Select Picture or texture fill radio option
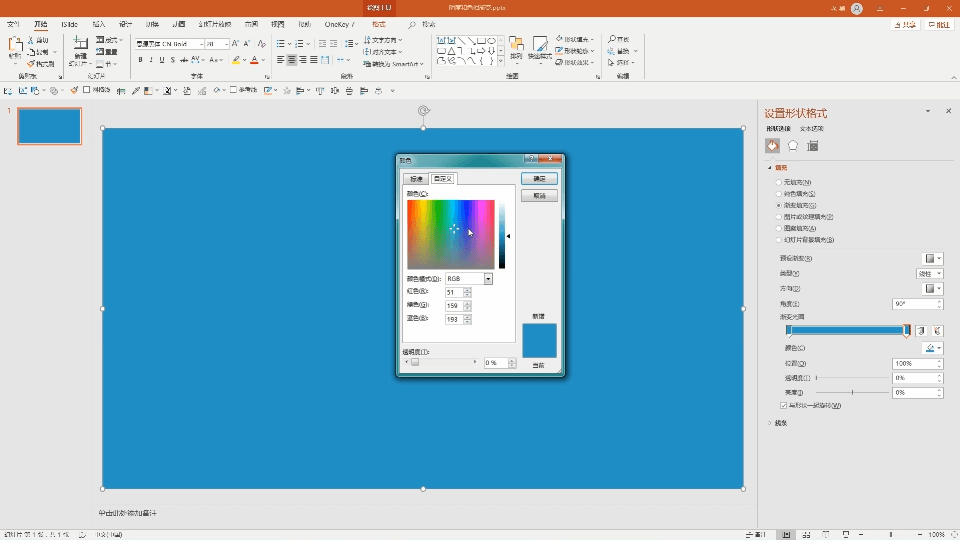 pos(779,217)
